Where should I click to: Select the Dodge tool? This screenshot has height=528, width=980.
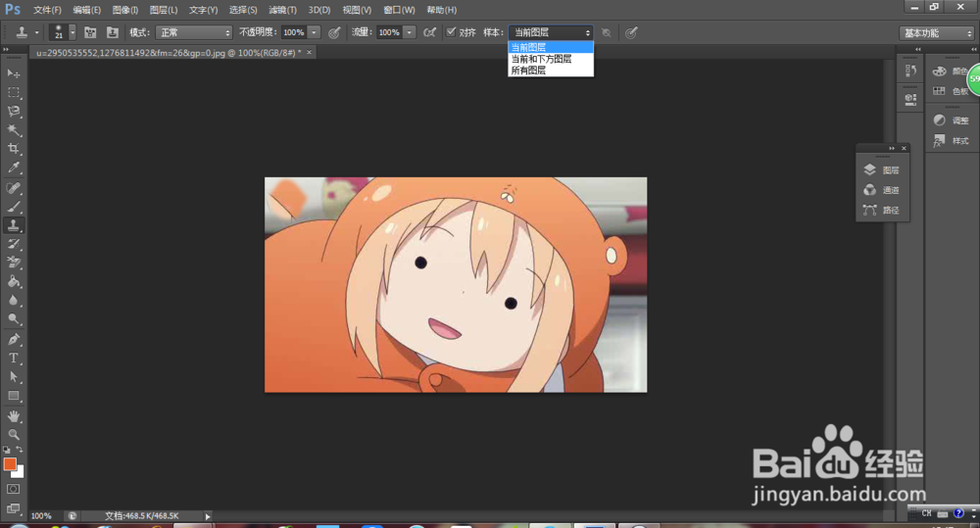coord(13,318)
